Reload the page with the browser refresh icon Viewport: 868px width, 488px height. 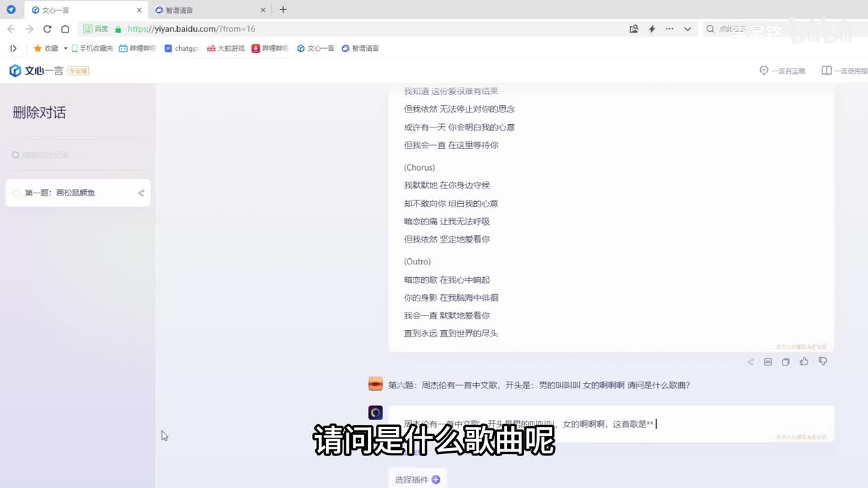pos(47,29)
